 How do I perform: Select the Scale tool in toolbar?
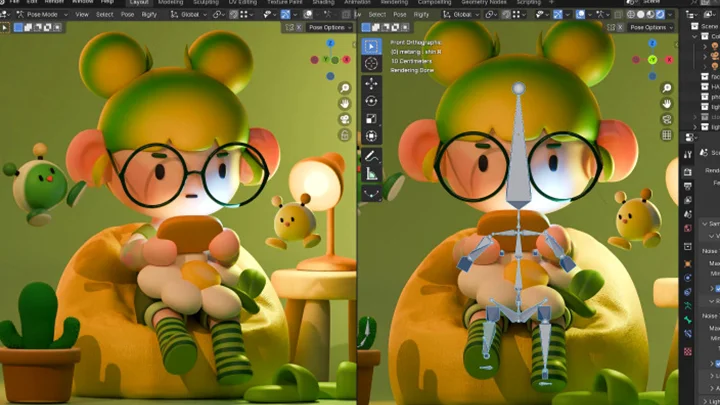[x=371, y=118]
